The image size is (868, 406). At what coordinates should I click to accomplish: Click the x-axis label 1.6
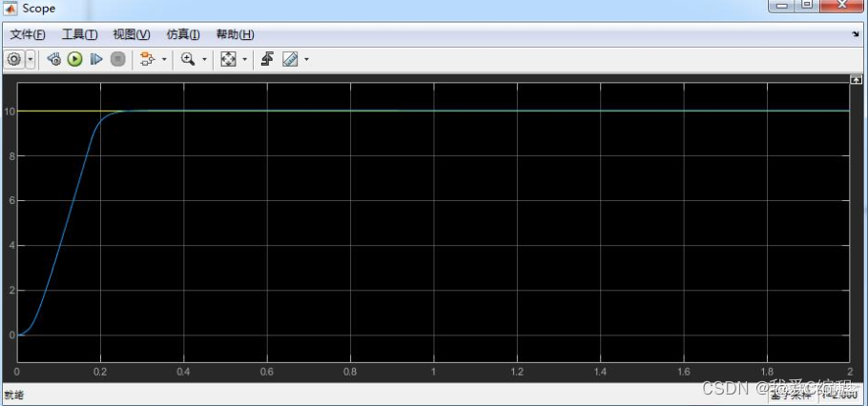click(x=684, y=372)
